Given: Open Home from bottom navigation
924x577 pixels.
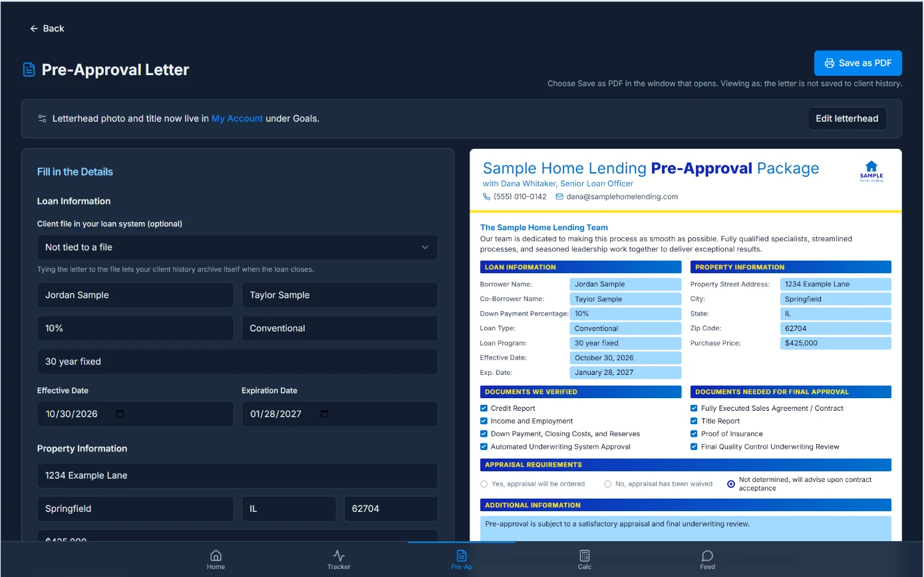Looking at the screenshot, I should (x=216, y=560).
